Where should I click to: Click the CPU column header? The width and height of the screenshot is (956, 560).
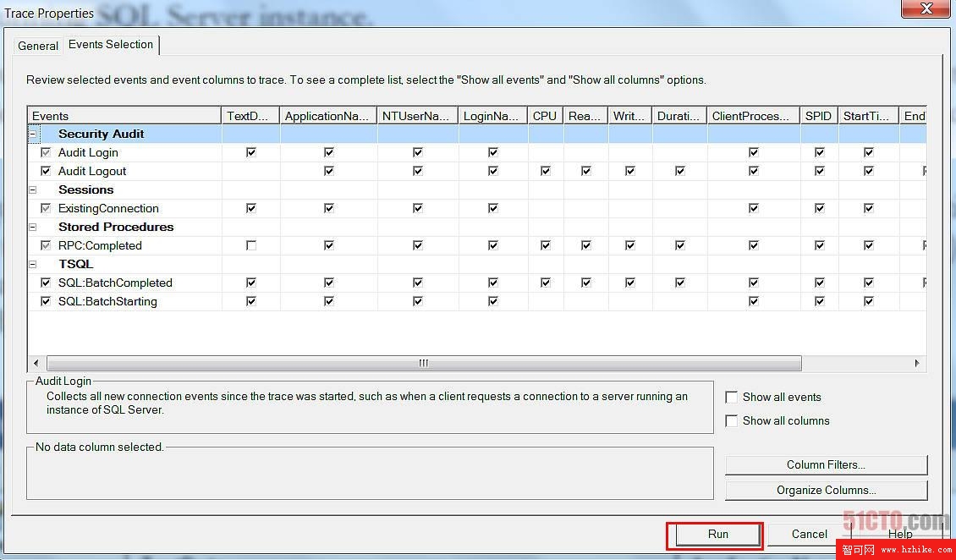(x=546, y=116)
